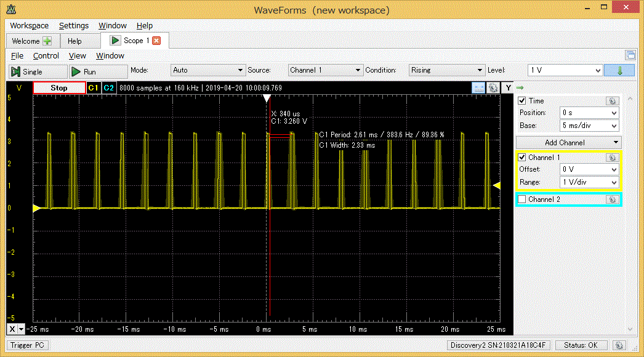Image resolution: width=644 pixels, height=357 pixels.
Task: Open the Mode Auto dropdown
Action: 208,70
